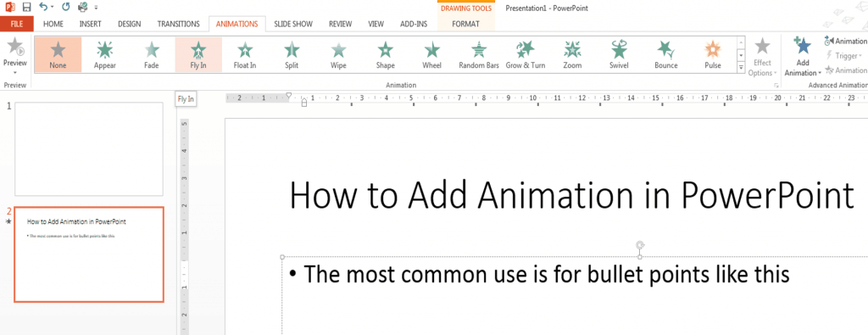Click the PowerPoint application logo icon
868x335 pixels.
click(x=9, y=8)
